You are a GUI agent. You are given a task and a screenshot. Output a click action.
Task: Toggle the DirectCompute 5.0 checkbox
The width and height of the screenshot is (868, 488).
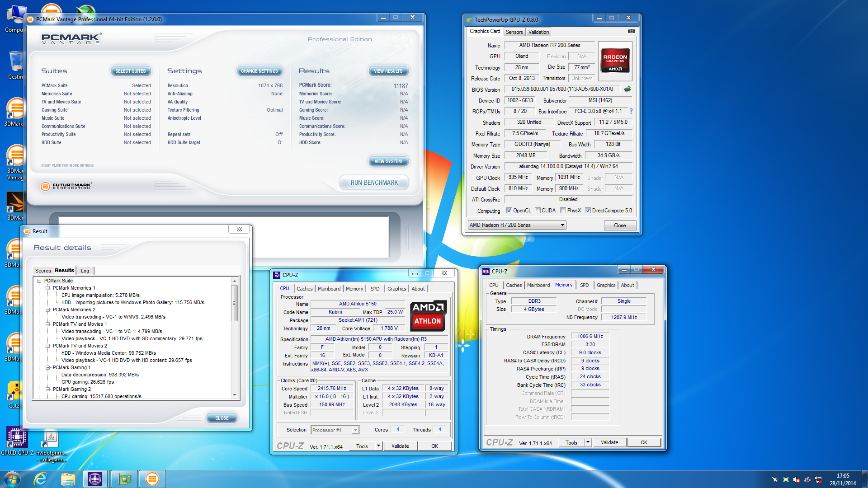pos(588,211)
